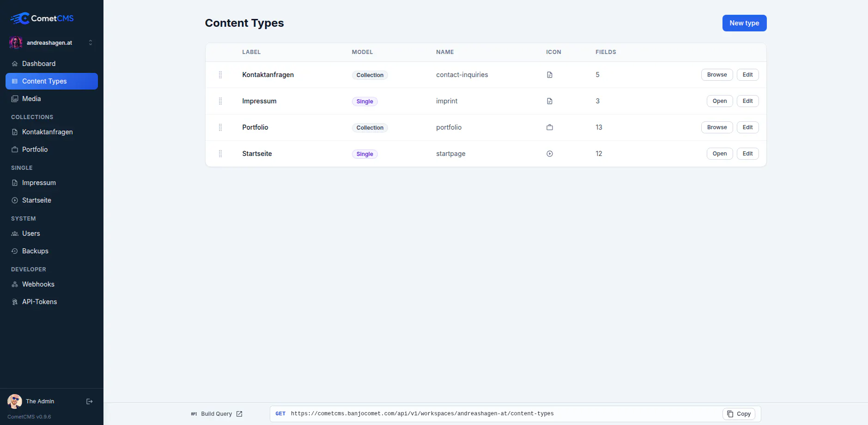Edit the Kontaktanfragen content type
Viewport: 868px width, 425px height.
click(747, 75)
